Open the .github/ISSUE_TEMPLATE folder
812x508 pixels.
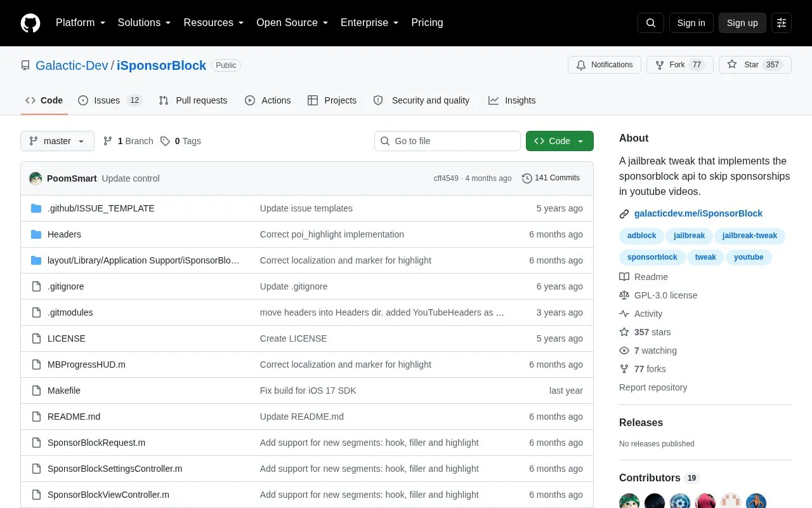click(x=101, y=208)
